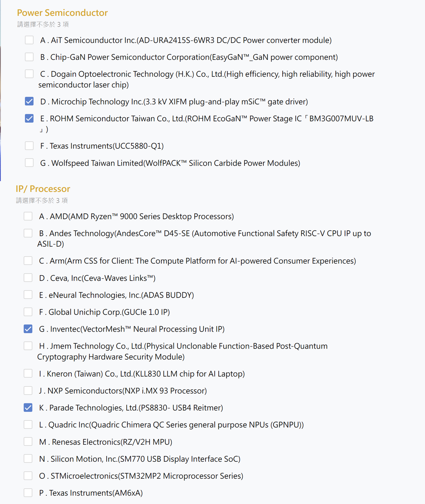Click the "請選擇不多於 3 項" hint under IP/ Processor
Viewport: 425px width, 504px height.
tap(42, 200)
